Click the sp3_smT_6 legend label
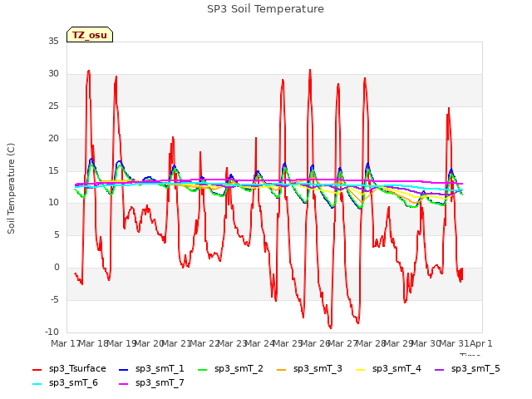 click(73, 382)
